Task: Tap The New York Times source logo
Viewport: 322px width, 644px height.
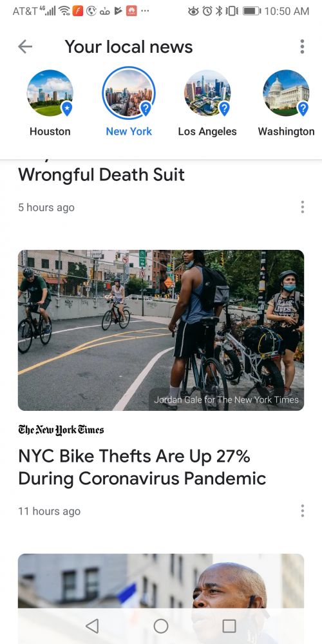Action: coord(61,430)
